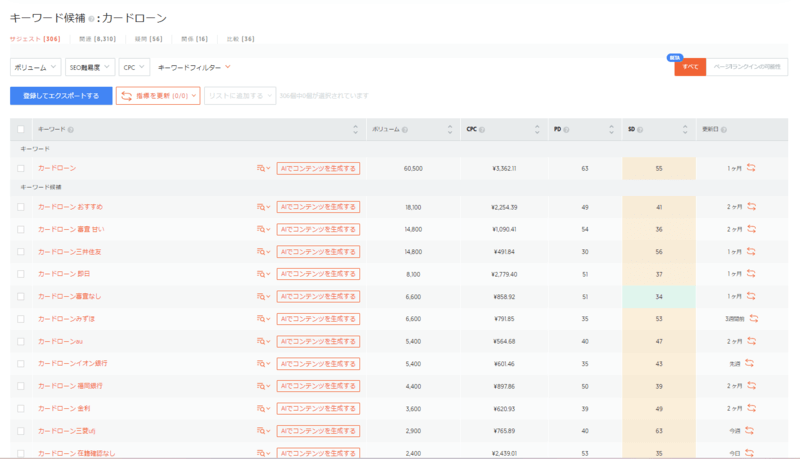Open the リストに追加する dropdown
Viewport: 800px width, 459px height.
coord(240,95)
